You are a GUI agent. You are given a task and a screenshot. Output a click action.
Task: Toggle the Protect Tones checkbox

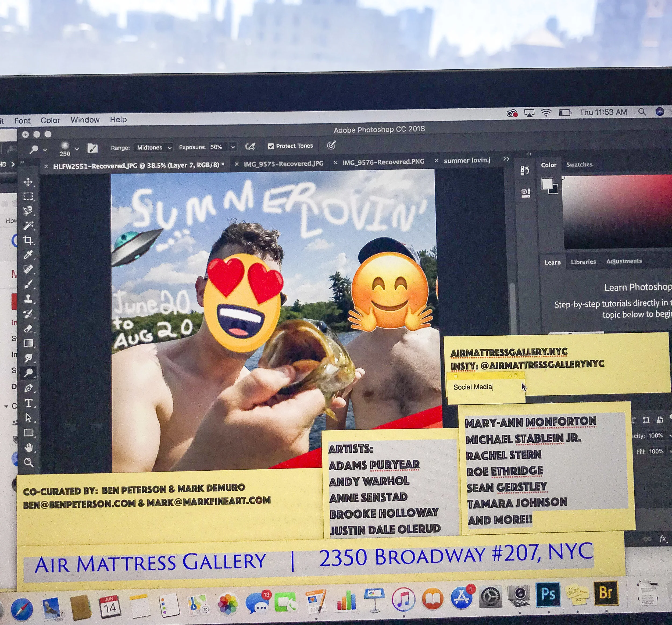pyautogui.click(x=271, y=146)
